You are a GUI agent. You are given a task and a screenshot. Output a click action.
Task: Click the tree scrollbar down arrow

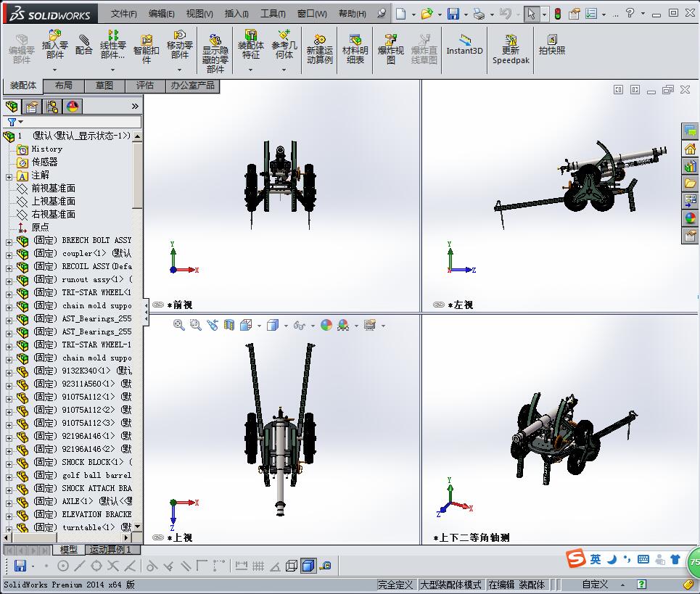click(138, 526)
